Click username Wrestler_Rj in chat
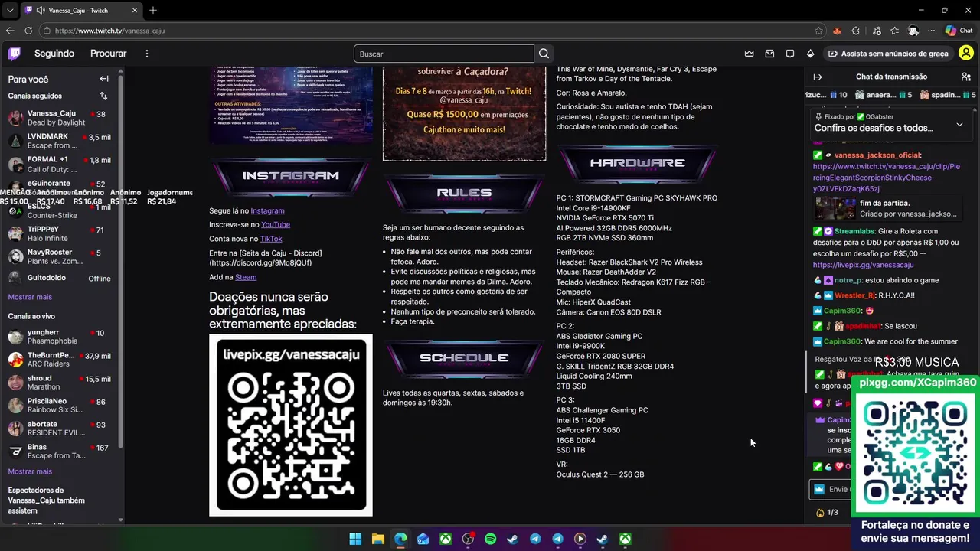980x551 pixels. pos(854,295)
